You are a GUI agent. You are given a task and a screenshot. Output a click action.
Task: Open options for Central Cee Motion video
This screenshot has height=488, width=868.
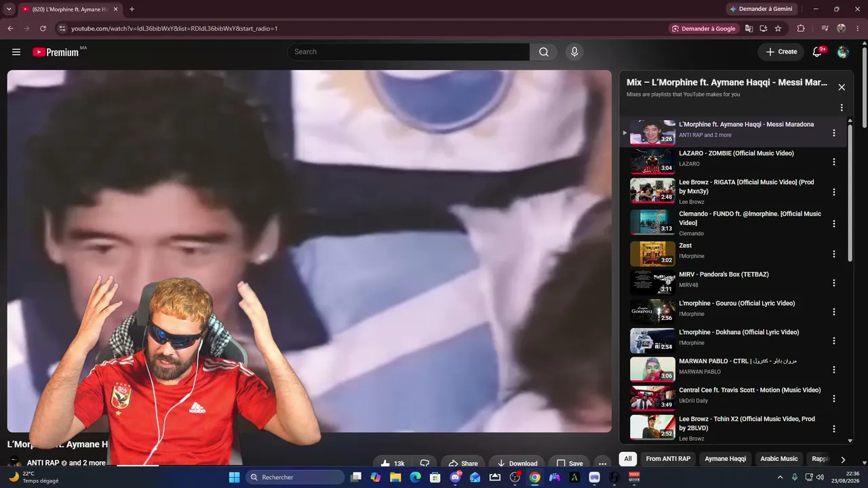[834, 399]
